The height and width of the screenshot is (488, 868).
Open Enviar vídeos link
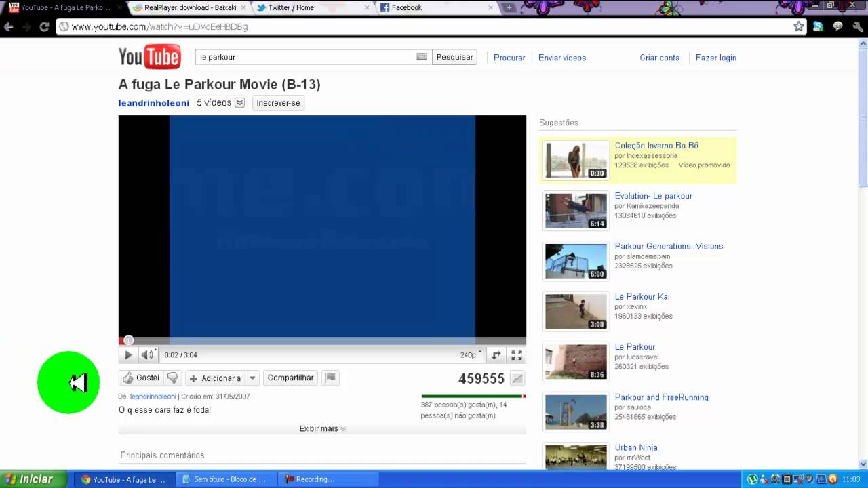[562, 58]
